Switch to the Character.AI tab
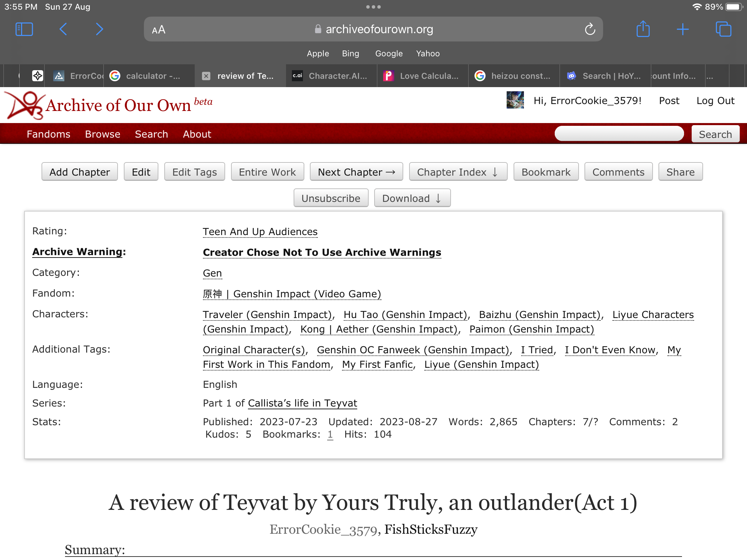 click(331, 76)
